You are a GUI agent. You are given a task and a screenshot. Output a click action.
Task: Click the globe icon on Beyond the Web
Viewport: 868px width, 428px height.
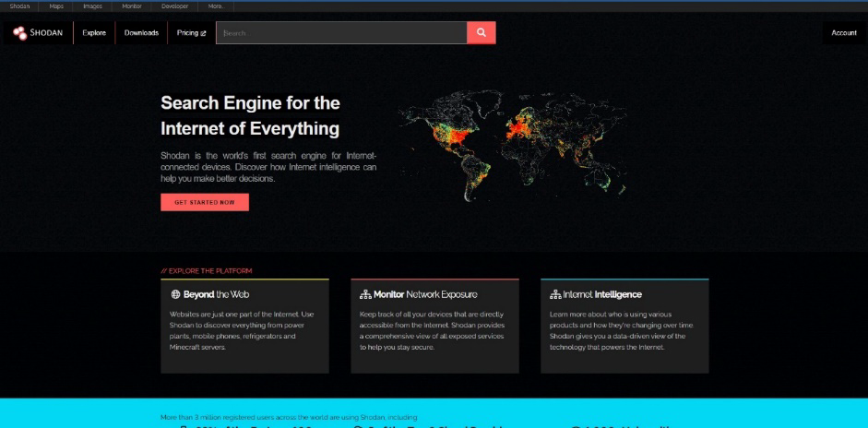pos(175,294)
